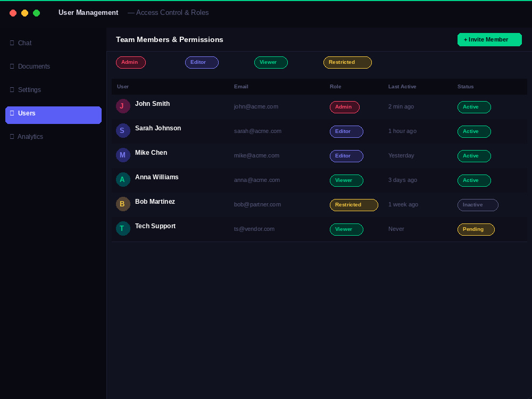Click email bob@partner.com

pos(257,204)
